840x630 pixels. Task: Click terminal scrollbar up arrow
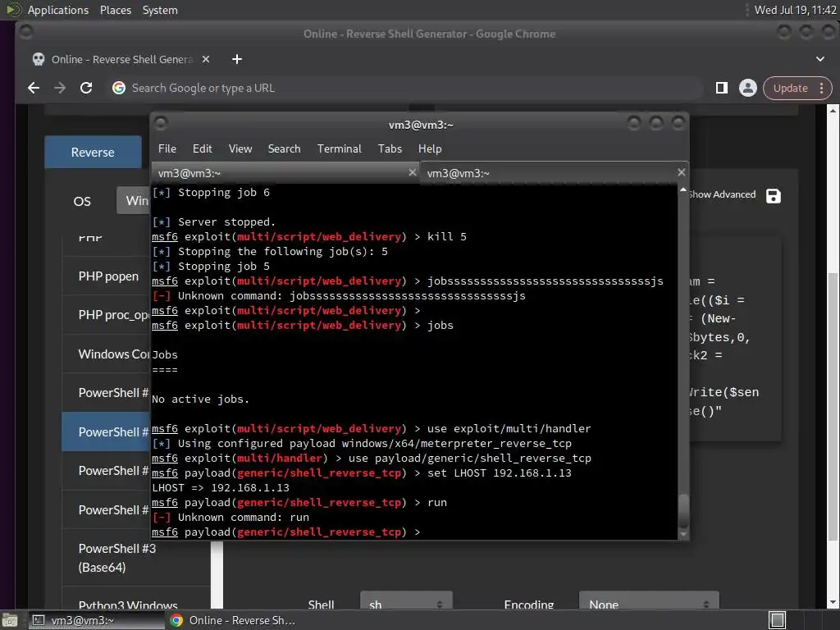pos(683,190)
